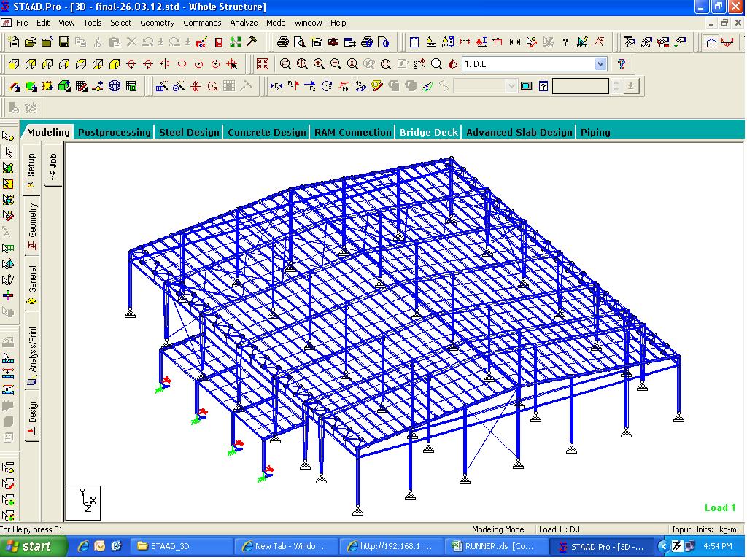Open the Geometry side page tab
Screen dimensions: 747x560
tap(33, 220)
